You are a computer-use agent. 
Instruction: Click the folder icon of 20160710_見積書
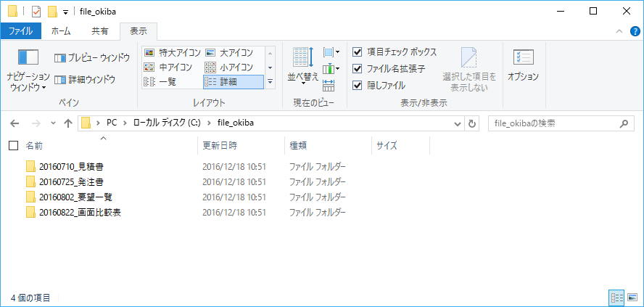tap(30, 166)
